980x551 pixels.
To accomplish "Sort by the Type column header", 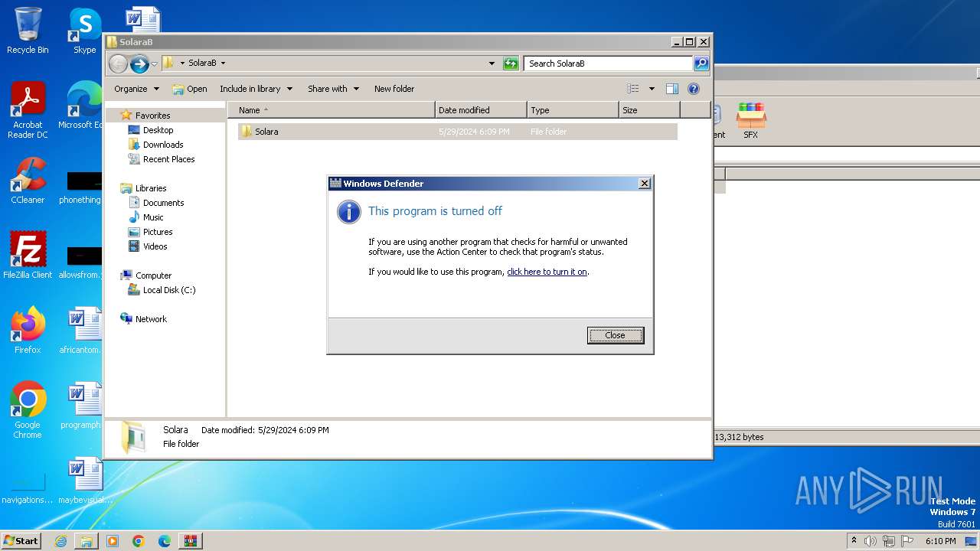I will 573,110.
